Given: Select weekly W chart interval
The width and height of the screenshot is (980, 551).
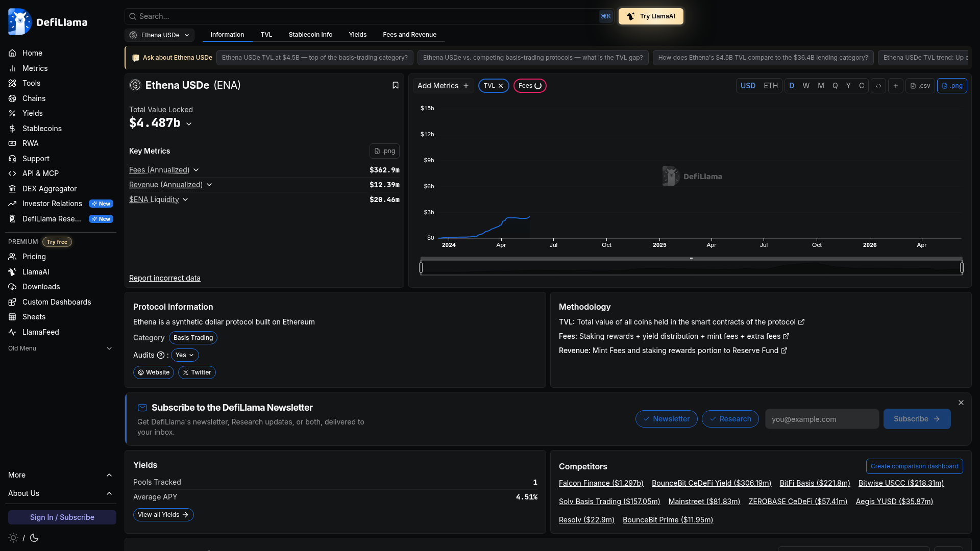Looking at the screenshot, I should (x=806, y=86).
